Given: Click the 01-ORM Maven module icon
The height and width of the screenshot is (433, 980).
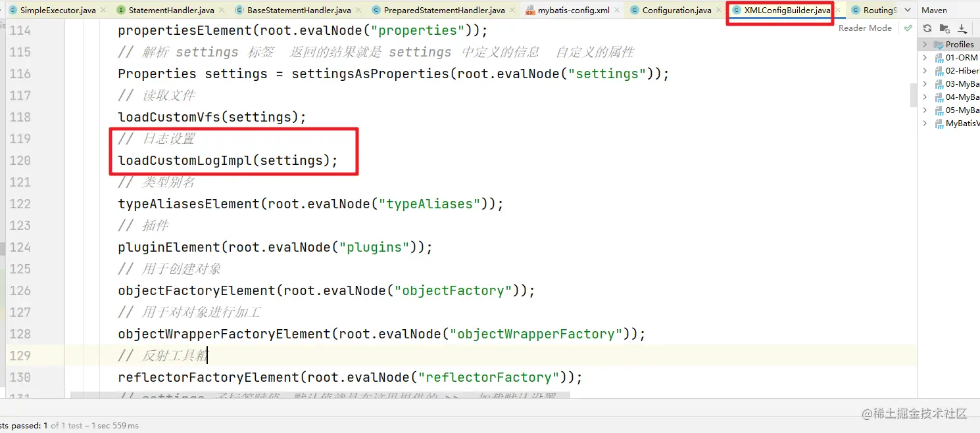Looking at the screenshot, I should click(x=939, y=58).
